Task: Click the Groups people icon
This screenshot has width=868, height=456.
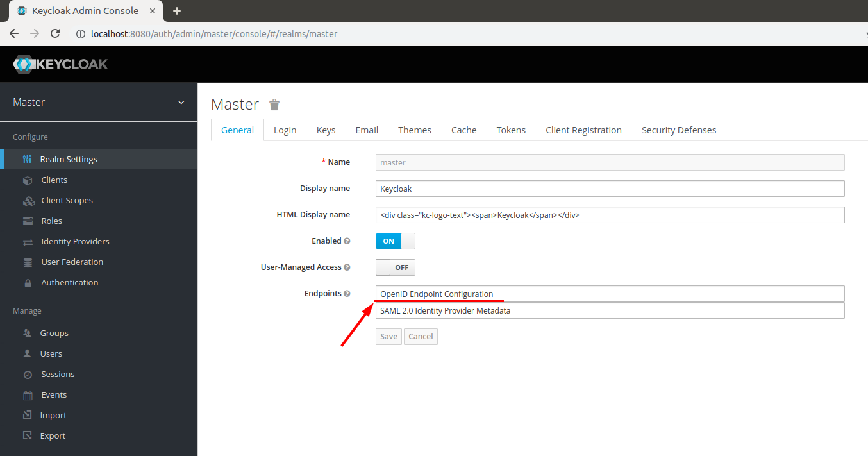Action: coord(28,334)
